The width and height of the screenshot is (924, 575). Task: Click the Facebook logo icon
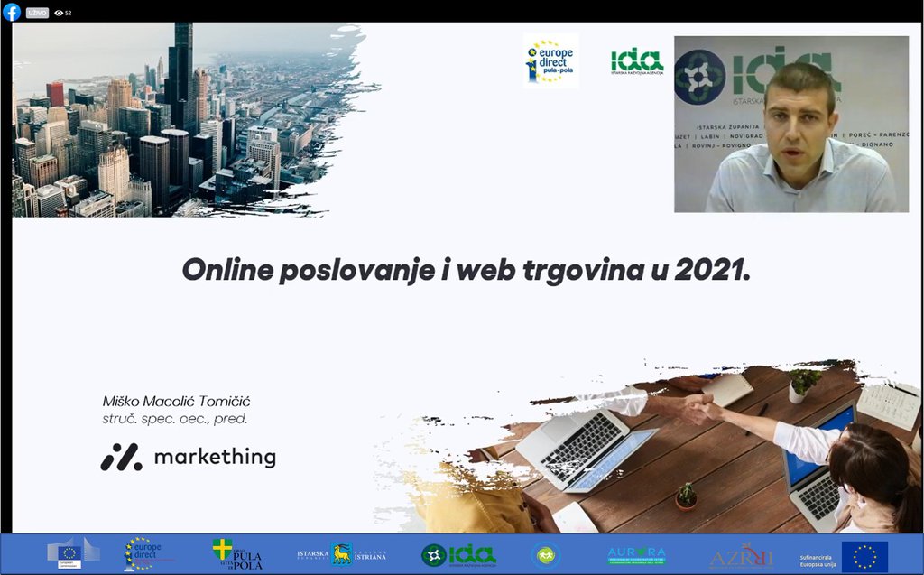[x=12, y=12]
